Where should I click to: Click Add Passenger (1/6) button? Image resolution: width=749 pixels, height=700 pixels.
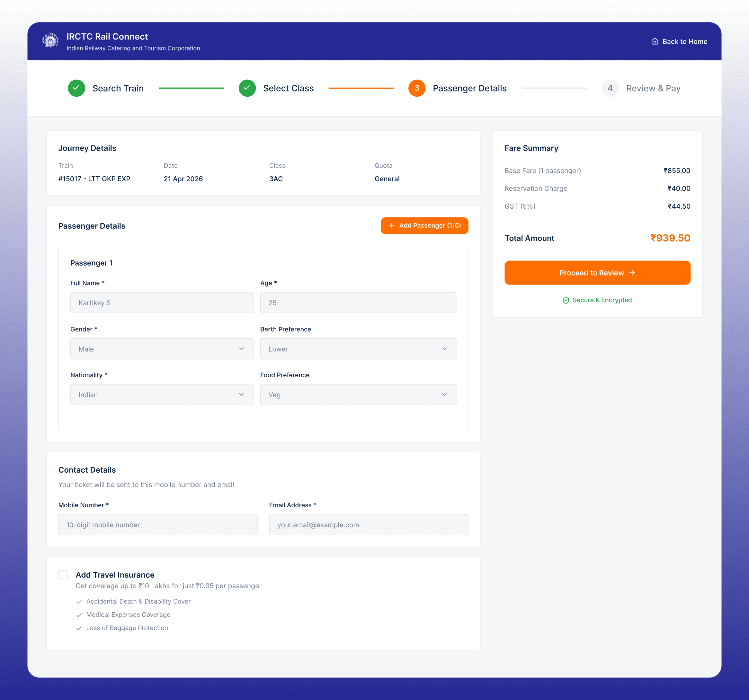pyautogui.click(x=424, y=225)
